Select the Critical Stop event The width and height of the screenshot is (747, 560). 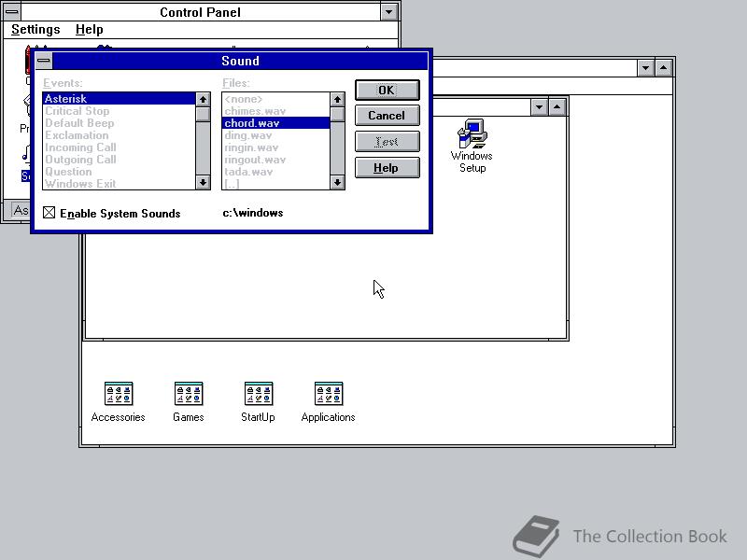(x=120, y=111)
